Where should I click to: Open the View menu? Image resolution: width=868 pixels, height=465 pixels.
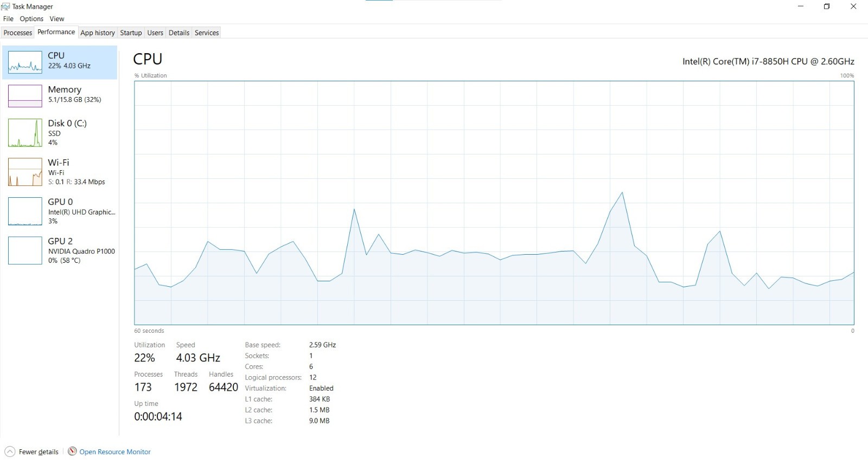point(57,18)
